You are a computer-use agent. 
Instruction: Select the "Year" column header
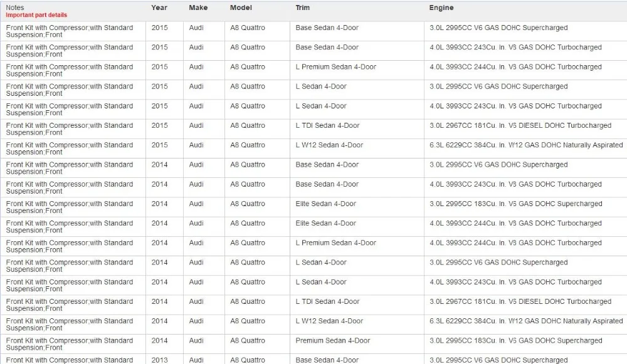tap(159, 8)
